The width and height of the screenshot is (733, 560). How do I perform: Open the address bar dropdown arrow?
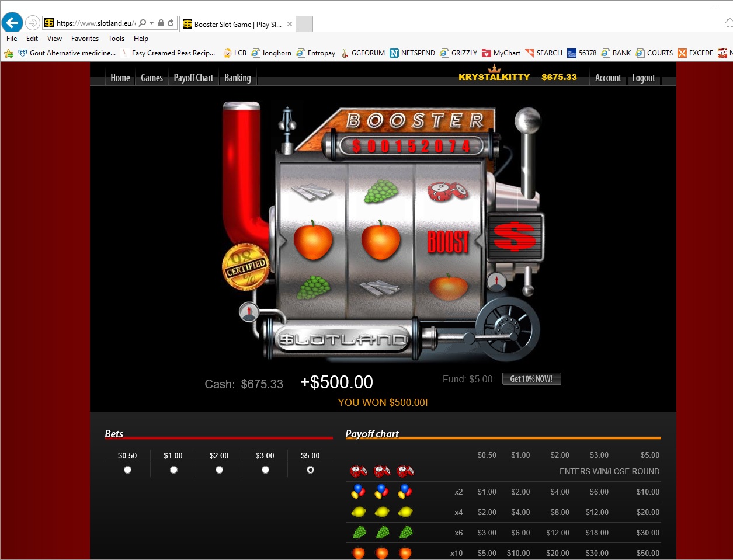152,23
